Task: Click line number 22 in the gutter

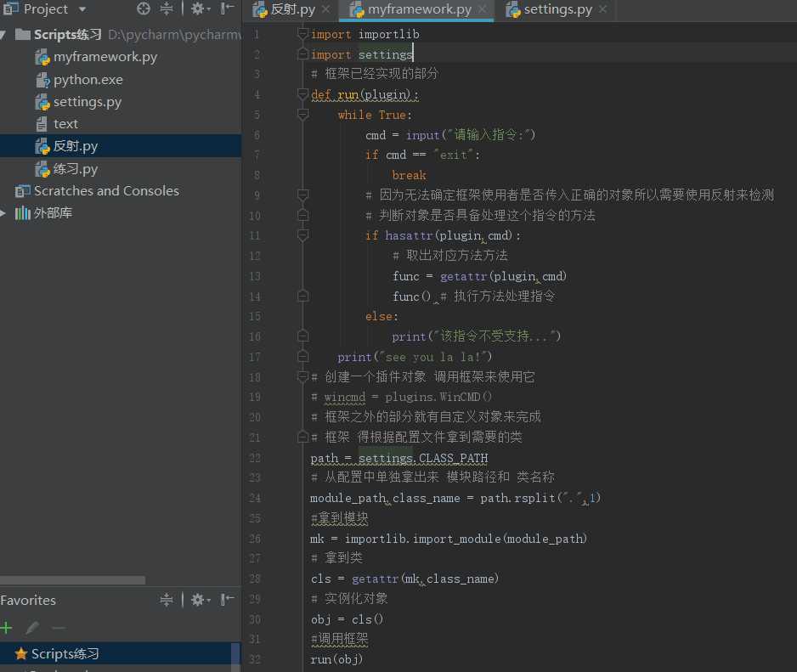Action: coord(255,458)
